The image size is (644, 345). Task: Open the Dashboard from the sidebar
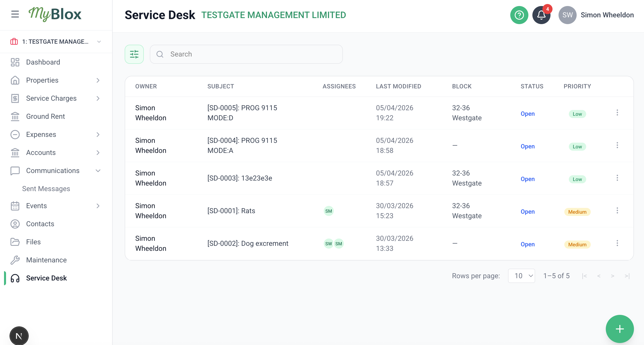coord(43,62)
